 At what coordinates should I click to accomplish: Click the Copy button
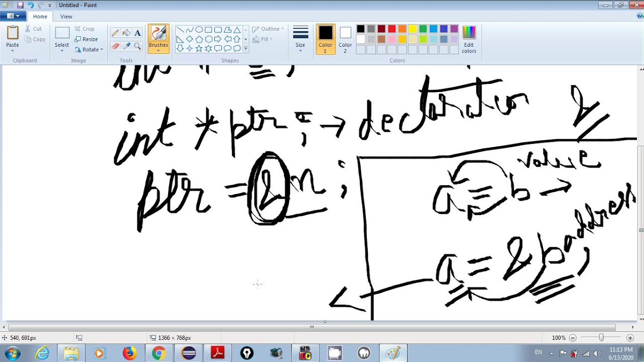pos(35,39)
